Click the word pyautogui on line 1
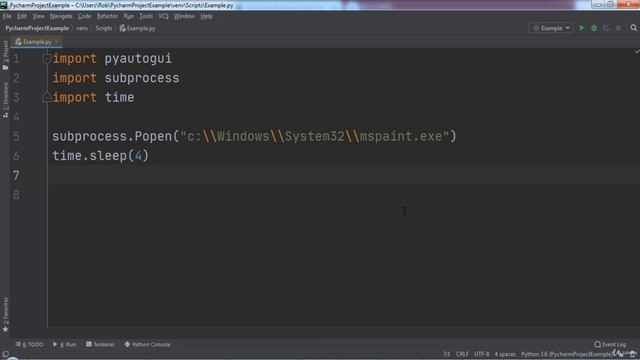Image resolution: width=640 pixels, height=360 pixels. pos(138,59)
